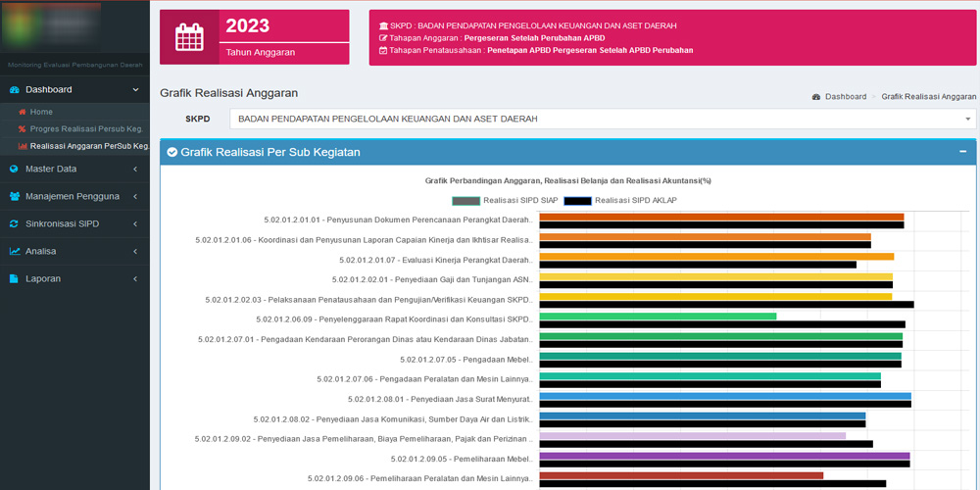
Task: Collapse the Grafik Realisasi Per Sub Kegiatan panel
Action: (962, 152)
